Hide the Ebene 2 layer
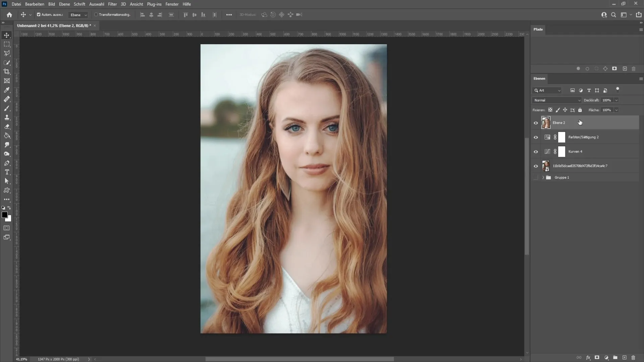The width and height of the screenshot is (644, 362). (x=536, y=123)
